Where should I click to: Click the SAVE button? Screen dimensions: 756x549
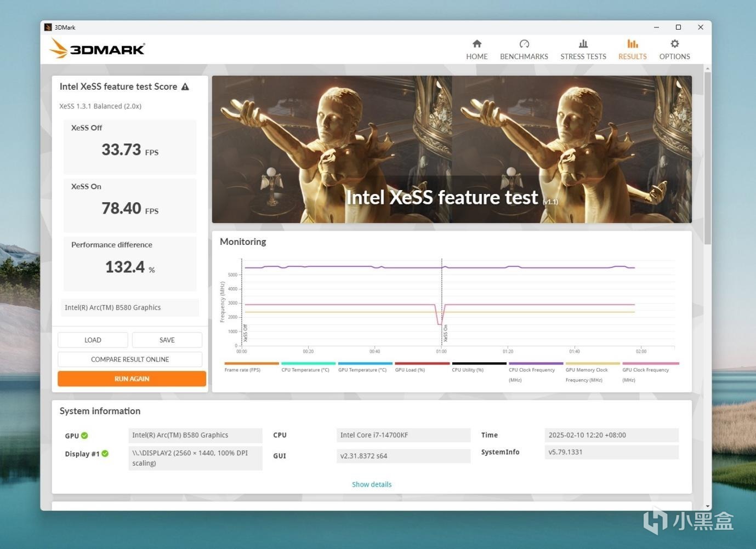click(x=167, y=340)
